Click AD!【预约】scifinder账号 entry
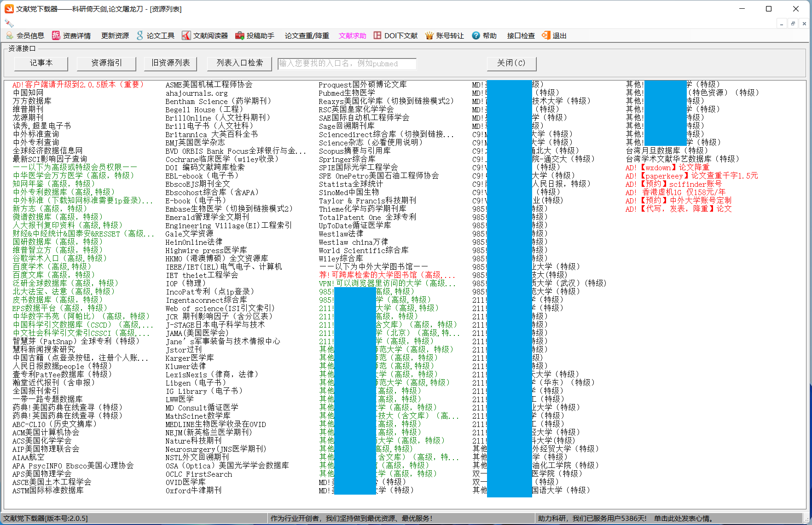This screenshot has width=812, height=525. (x=673, y=184)
